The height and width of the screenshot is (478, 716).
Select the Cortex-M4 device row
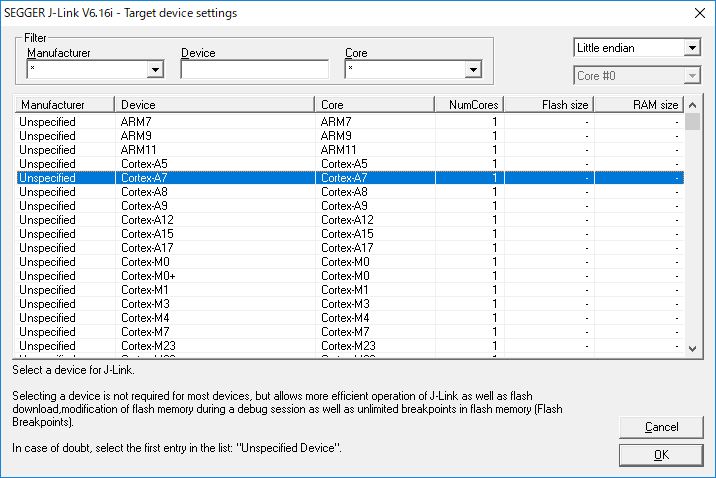pyautogui.click(x=350, y=318)
